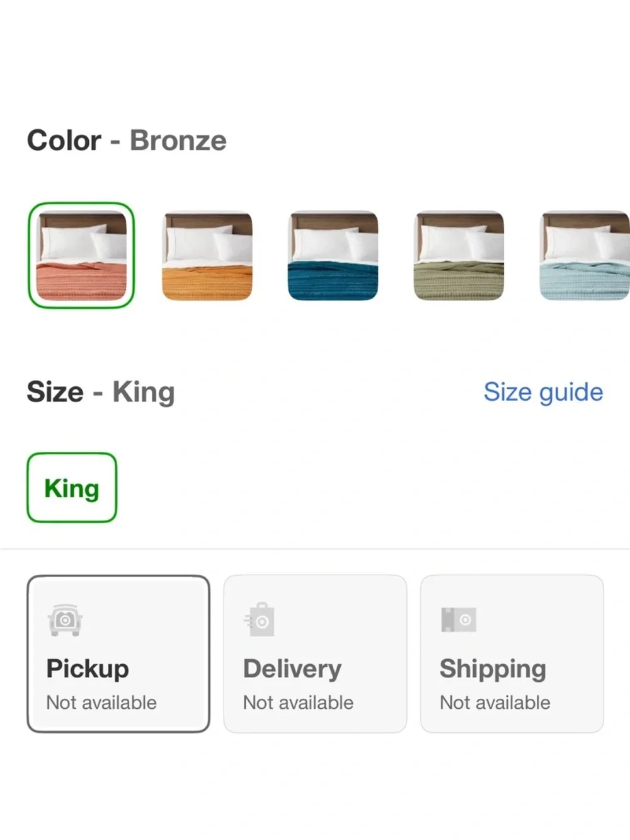Click the Pickup car icon
Image resolution: width=630 pixels, height=840 pixels.
(65, 620)
